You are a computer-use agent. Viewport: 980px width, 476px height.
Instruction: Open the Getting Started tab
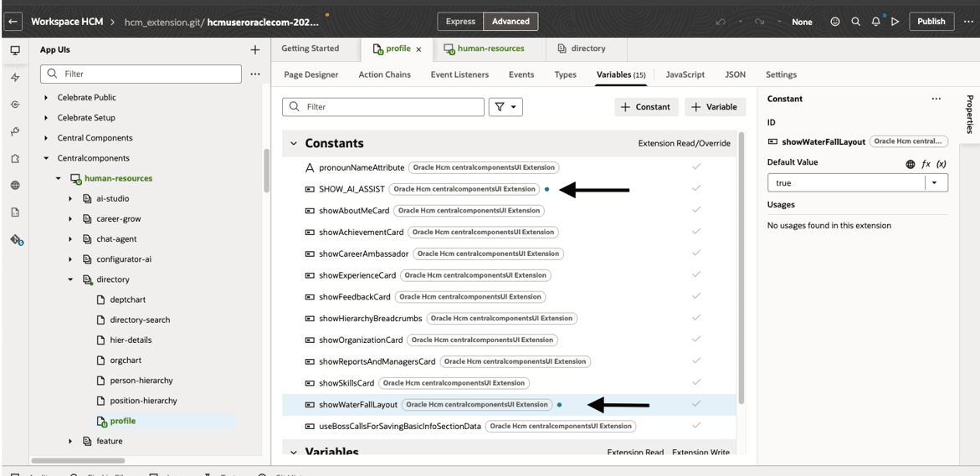pyautogui.click(x=310, y=48)
